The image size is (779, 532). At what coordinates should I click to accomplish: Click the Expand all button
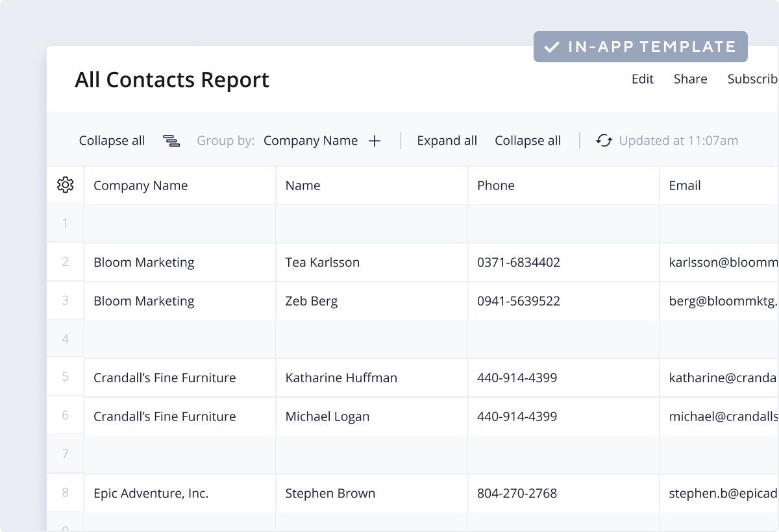pyautogui.click(x=447, y=140)
